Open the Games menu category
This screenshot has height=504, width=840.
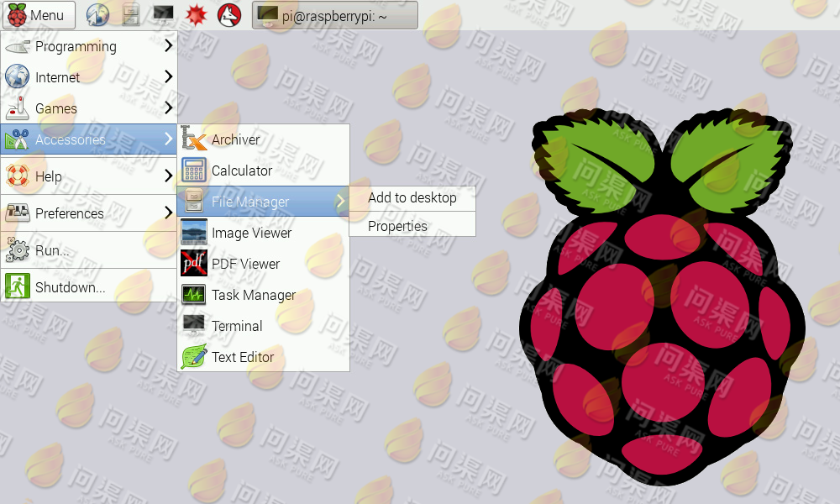(x=89, y=108)
